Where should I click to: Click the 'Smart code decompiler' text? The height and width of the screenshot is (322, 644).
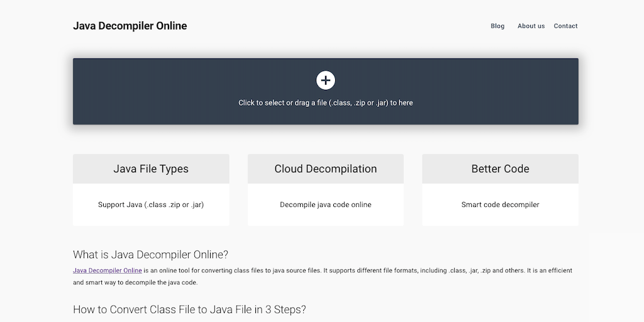point(500,204)
